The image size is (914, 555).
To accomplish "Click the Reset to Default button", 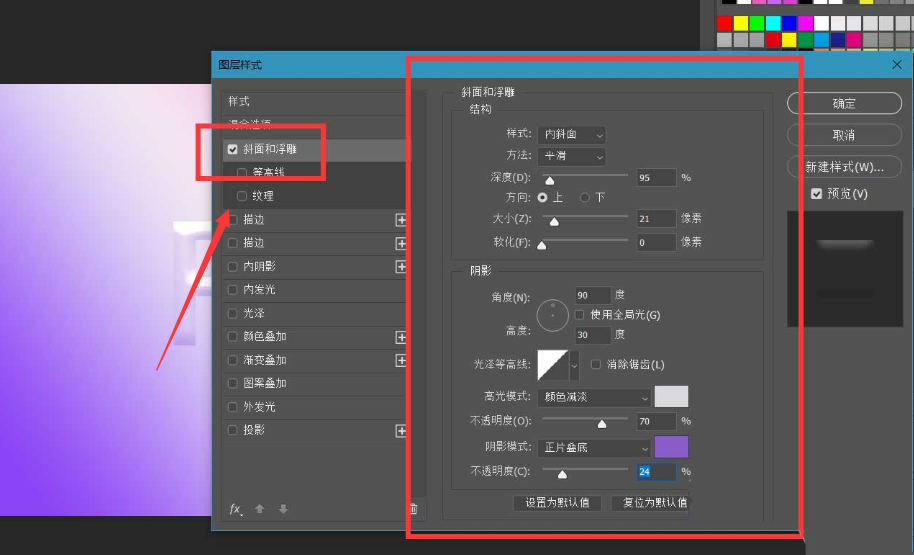I will (650, 503).
